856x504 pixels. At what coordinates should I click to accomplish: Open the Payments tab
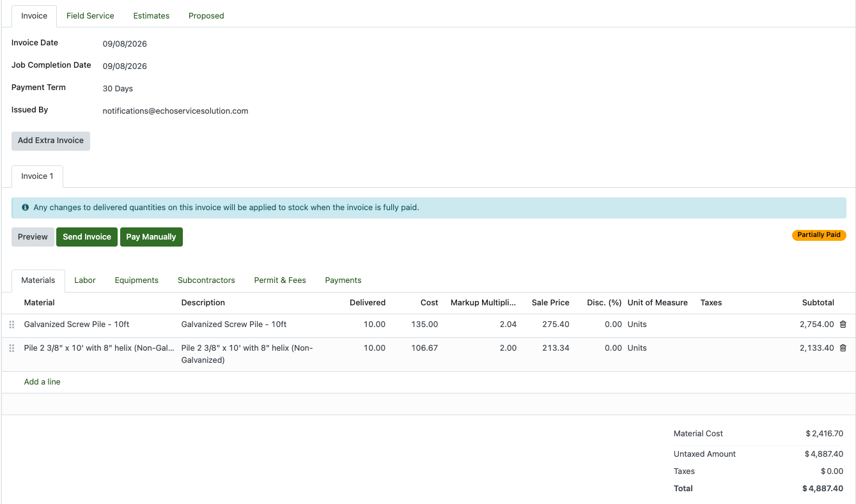point(343,280)
